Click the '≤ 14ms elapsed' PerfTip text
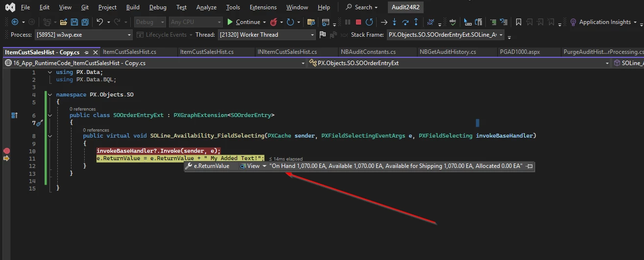Screen dimensions: 644x260 (286, 159)
